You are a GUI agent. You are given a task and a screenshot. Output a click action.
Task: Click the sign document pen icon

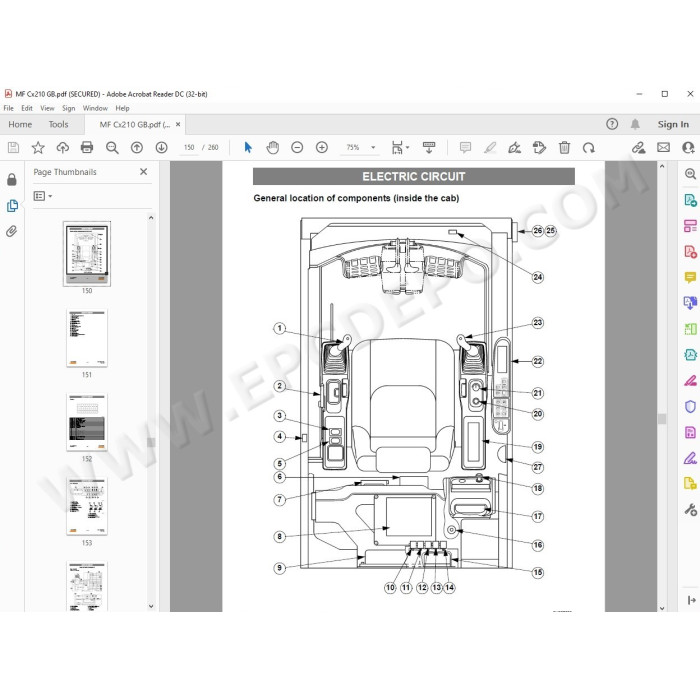514,147
